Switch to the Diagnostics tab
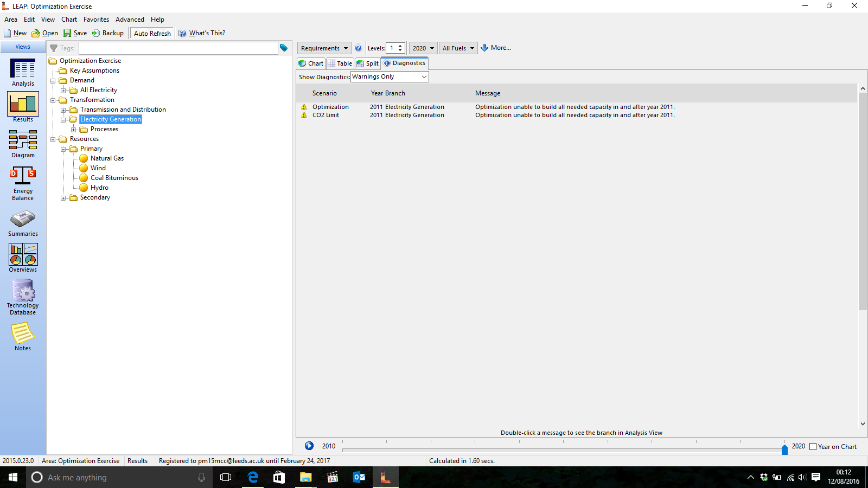Screen dimensions: 868x488 405,63
